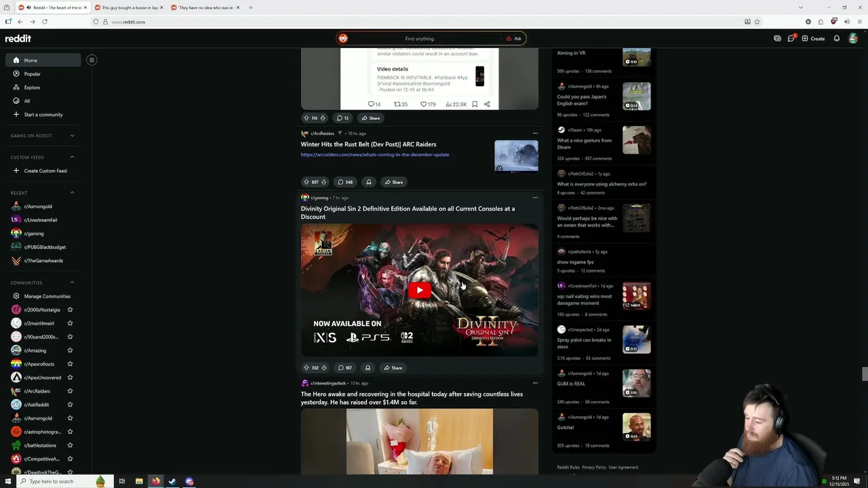The width and height of the screenshot is (868, 488).
Task: Bookmark this page with the star icon
Action: pos(757,22)
